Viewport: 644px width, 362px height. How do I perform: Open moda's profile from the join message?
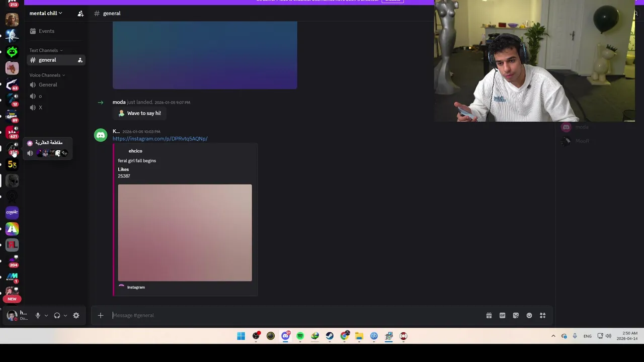point(119,102)
